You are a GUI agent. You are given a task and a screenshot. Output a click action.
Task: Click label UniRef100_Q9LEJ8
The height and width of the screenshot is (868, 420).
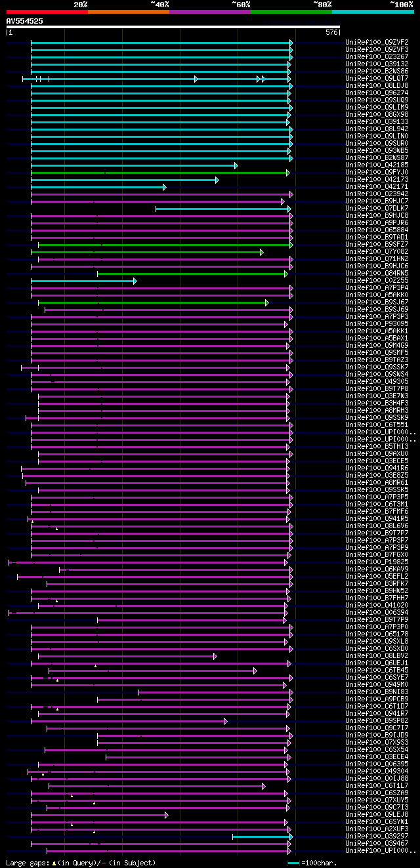[x=377, y=815]
